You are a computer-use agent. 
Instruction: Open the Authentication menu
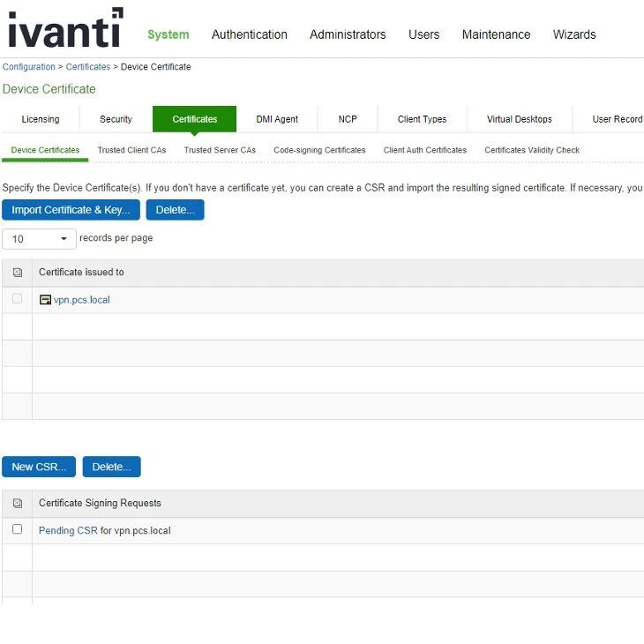click(250, 34)
